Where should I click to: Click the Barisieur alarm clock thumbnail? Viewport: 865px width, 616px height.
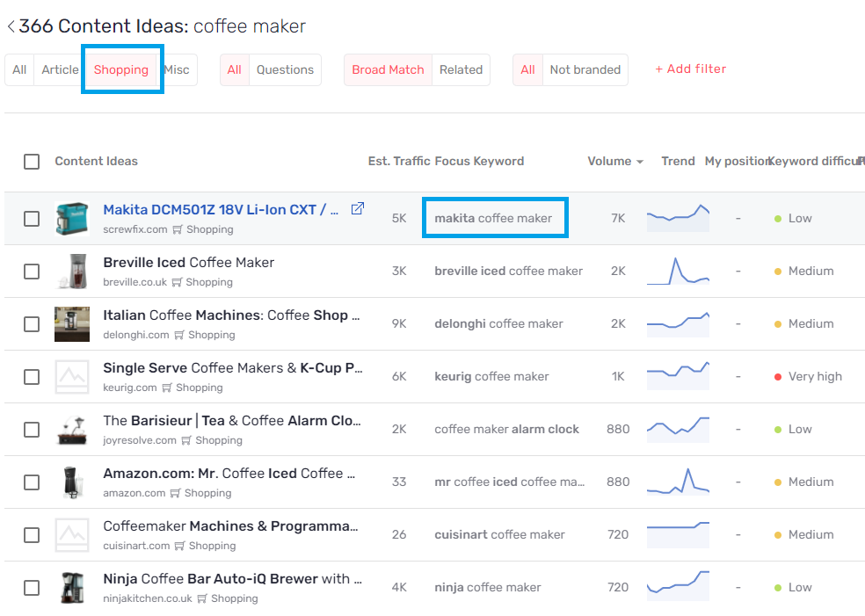pos(72,429)
